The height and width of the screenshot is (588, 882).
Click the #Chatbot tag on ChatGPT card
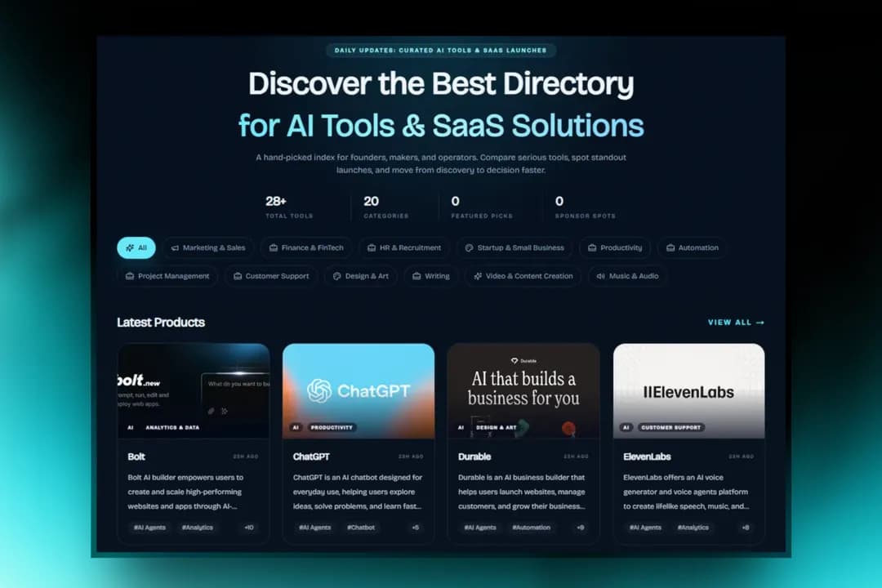click(361, 528)
